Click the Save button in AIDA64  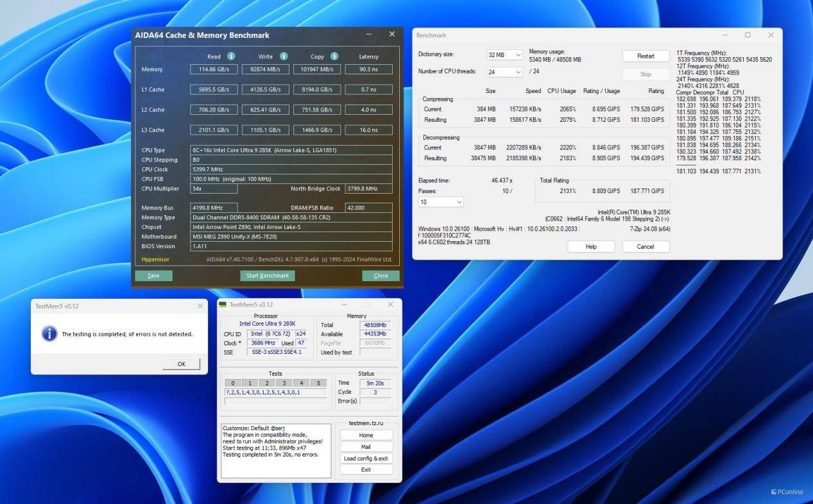153,276
